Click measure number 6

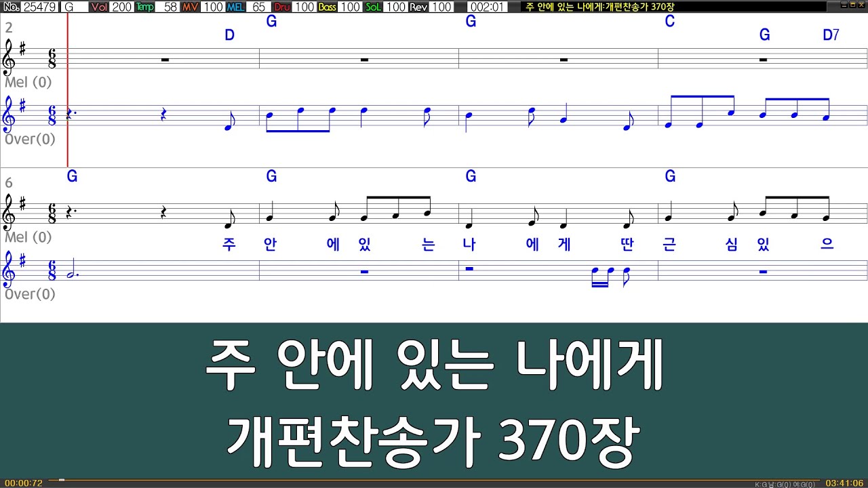click(x=9, y=183)
